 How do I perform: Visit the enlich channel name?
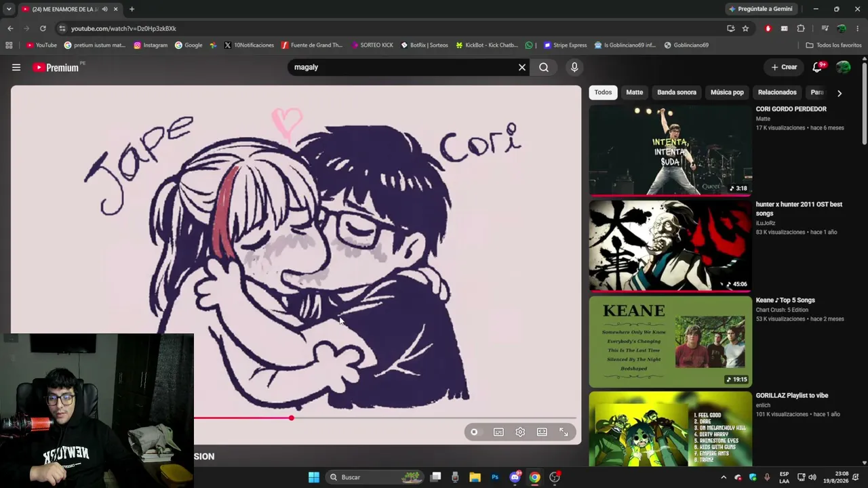pyautogui.click(x=764, y=405)
